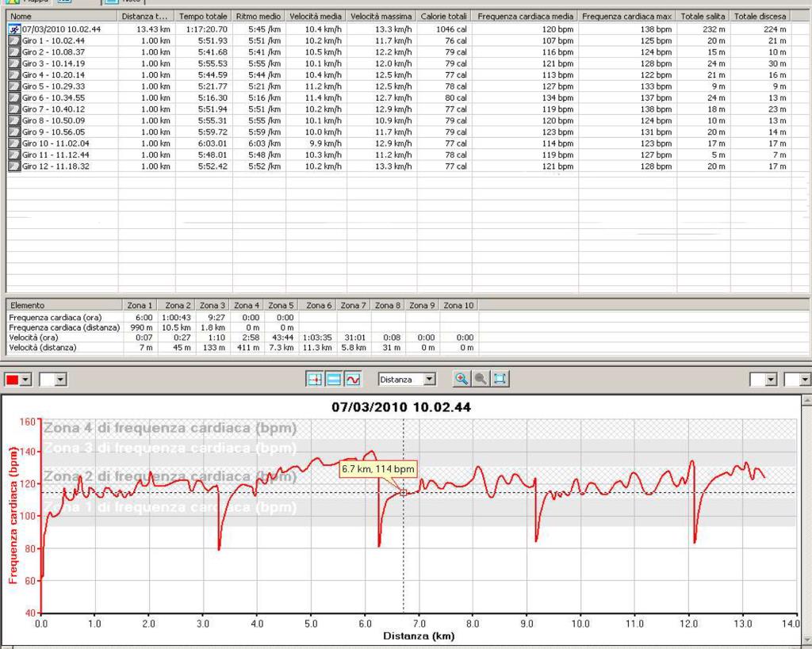Toggle the red curve smoothing button

click(353, 380)
